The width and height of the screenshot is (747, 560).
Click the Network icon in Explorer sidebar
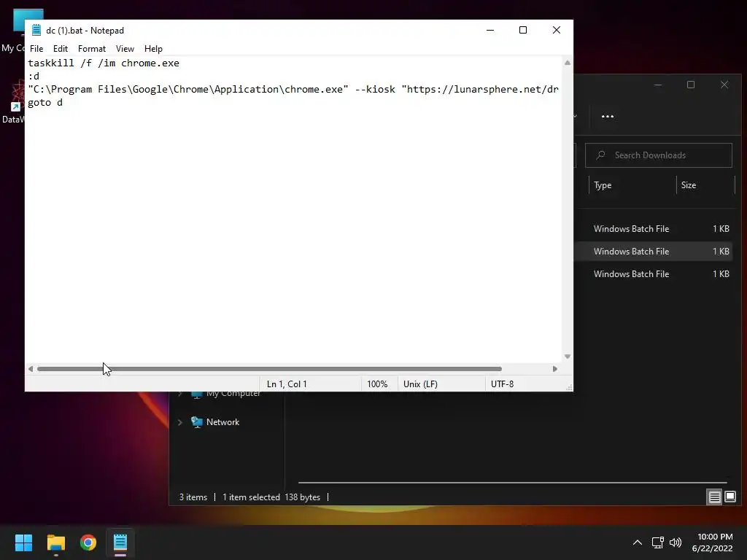(x=197, y=422)
